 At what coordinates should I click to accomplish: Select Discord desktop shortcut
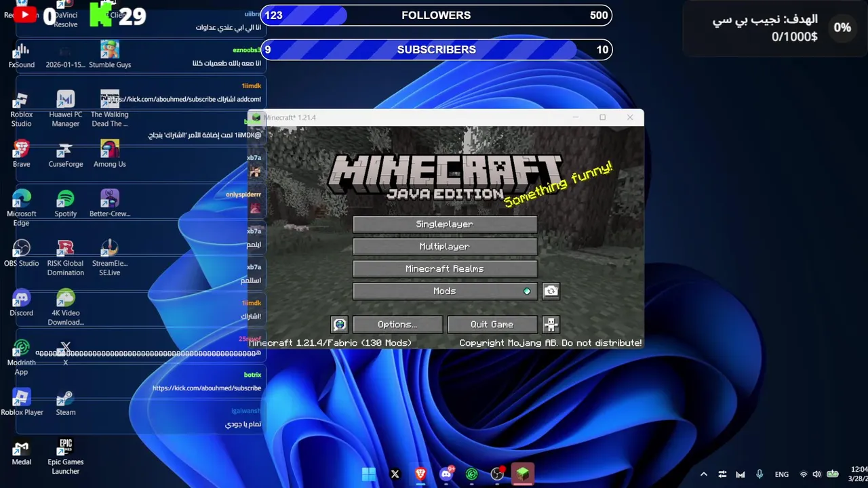(x=22, y=302)
